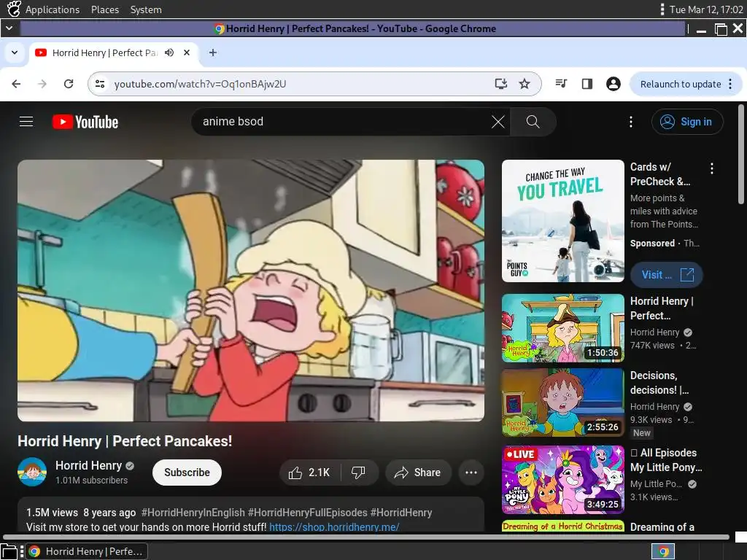The width and height of the screenshot is (747, 560).
Task: Click horizontal scrollbar at bottom
Action: [x=367, y=537]
